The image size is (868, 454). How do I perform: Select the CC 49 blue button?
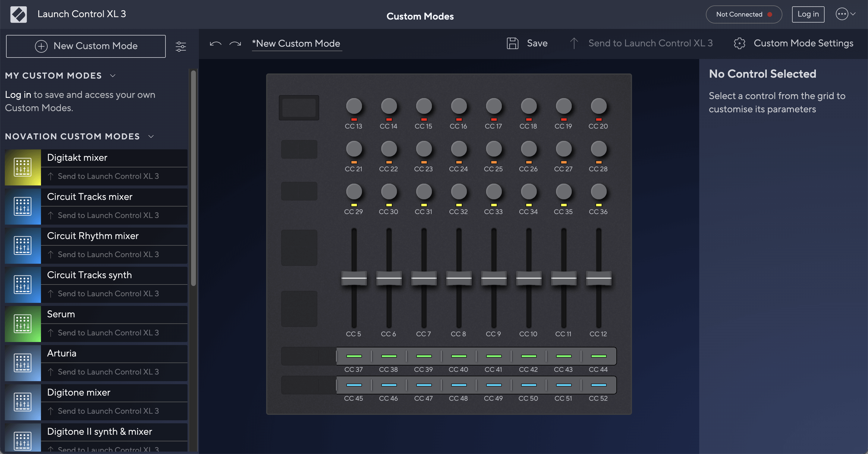(x=494, y=385)
